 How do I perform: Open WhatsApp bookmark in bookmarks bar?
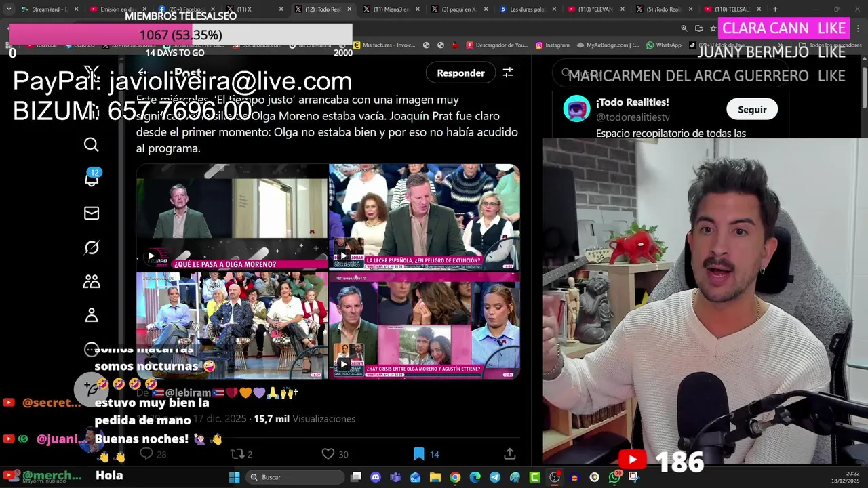[x=663, y=45]
